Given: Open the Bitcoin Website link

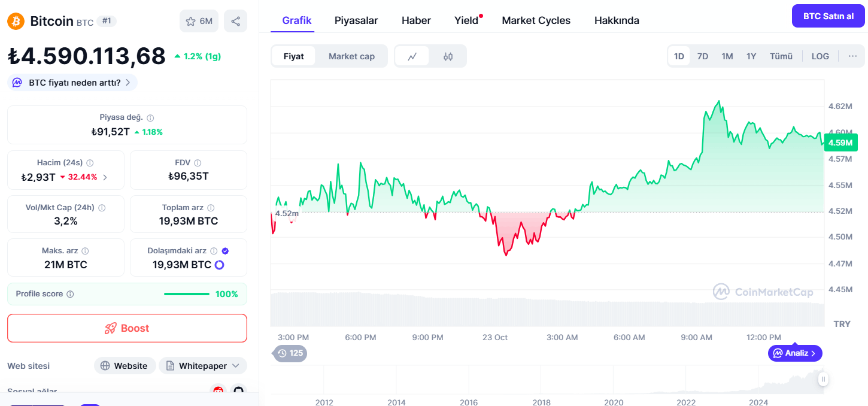Looking at the screenshot, I should [x=125, y=366].
